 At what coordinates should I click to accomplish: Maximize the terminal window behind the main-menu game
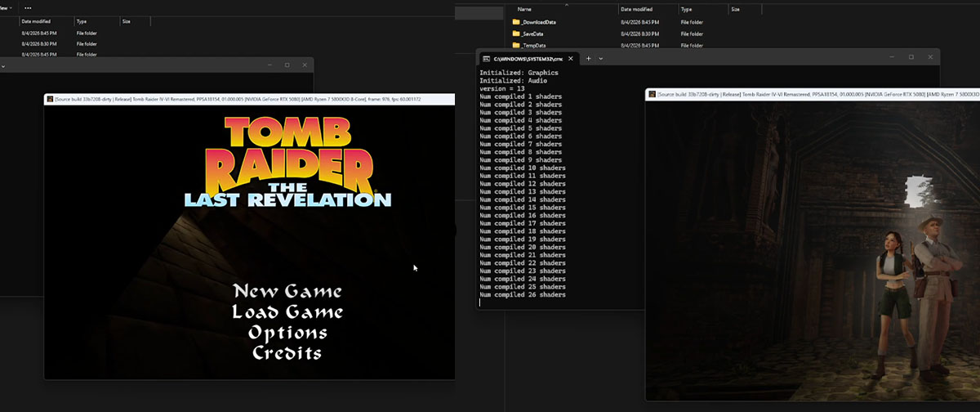click(287, 65)
